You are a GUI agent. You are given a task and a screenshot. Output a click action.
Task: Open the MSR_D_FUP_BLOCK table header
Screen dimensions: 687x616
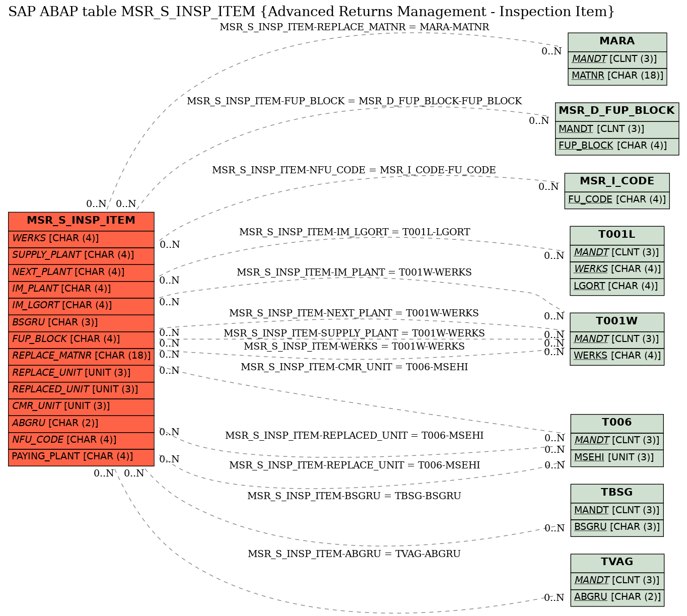[616, 111]
